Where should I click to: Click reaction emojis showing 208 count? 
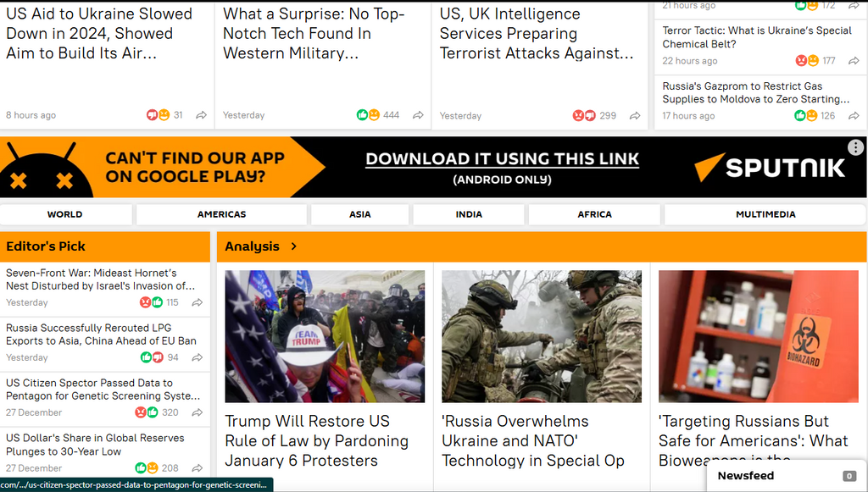(x=147, y=468)
